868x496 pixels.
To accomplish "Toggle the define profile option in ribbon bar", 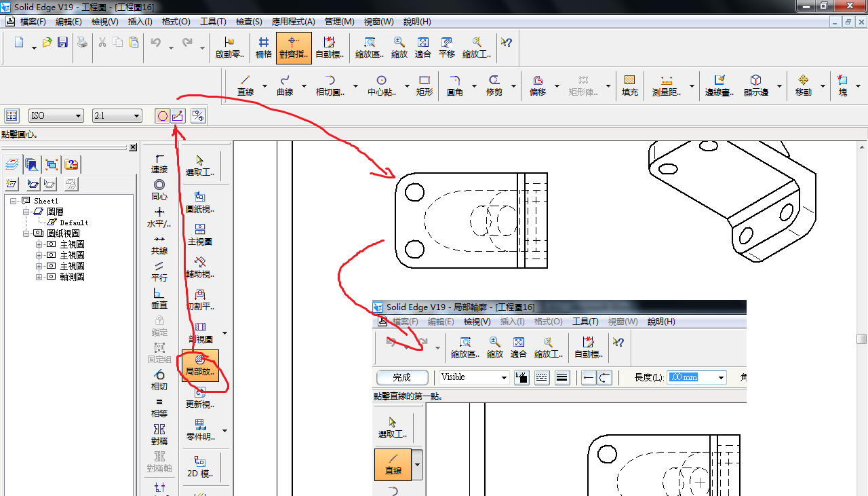I will point(178,116).
